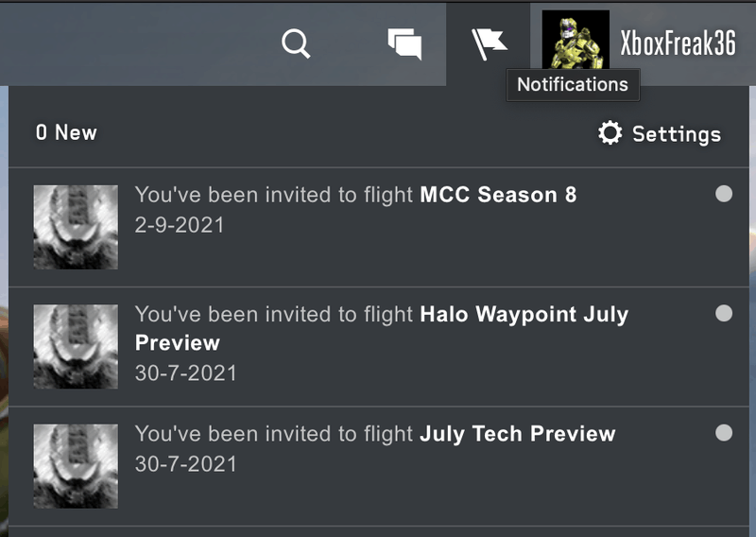Toggle read dot for Halo Waypoint July Preview
This screenshot has width=756, height=537.
(724, 313)
